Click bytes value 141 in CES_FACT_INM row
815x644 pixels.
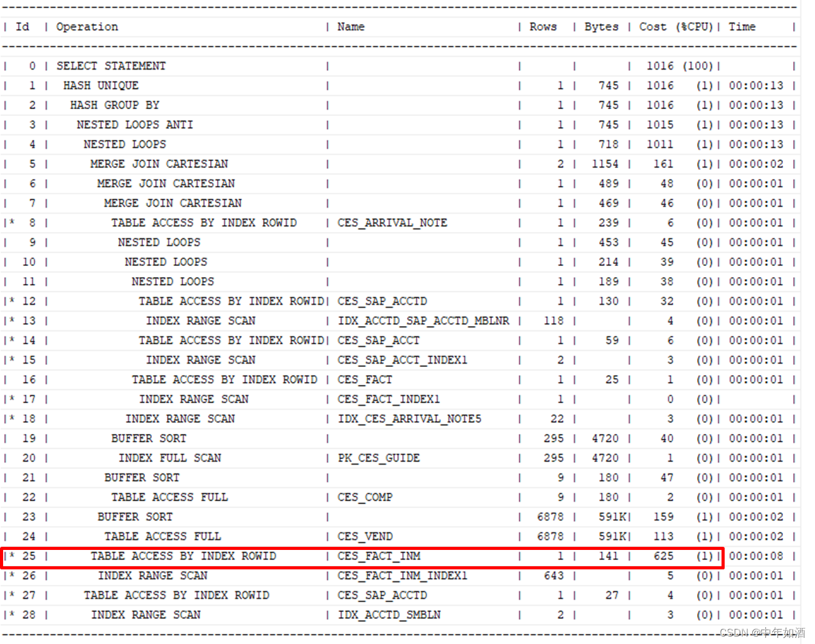pyautogui.click(x=608, y=556)
